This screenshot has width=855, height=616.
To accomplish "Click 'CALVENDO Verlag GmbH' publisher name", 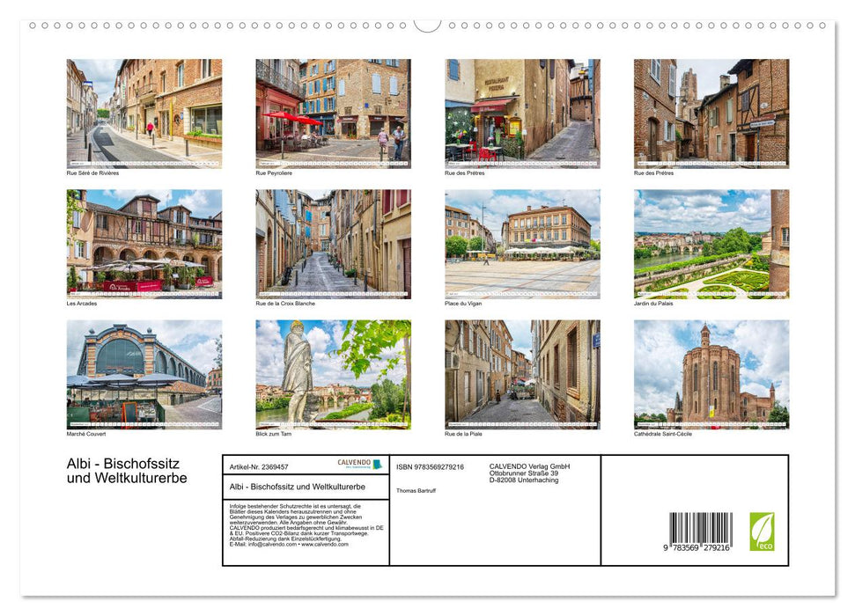I will (x=529, y=466).
